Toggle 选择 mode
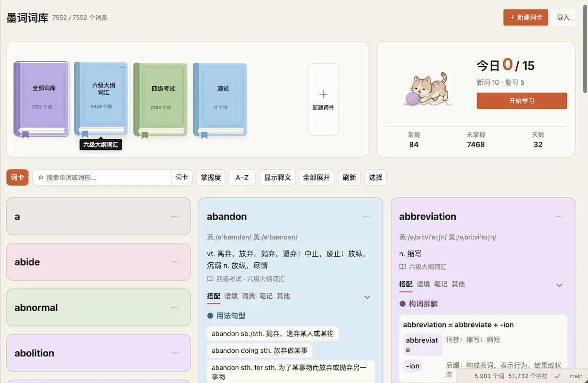Viewport: 588px width, 383px height. [375, 177]
